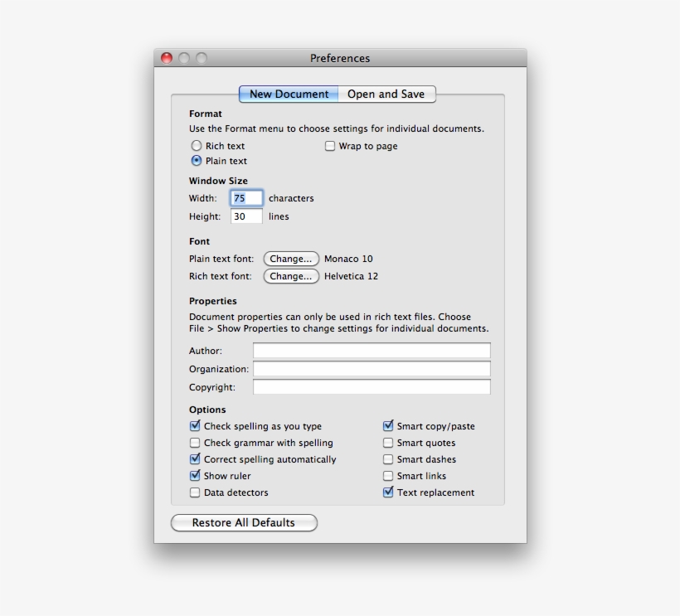Viewport: 680px width, 616px height.
Task: Select the Rich text radio button
Action: (197, 145)
